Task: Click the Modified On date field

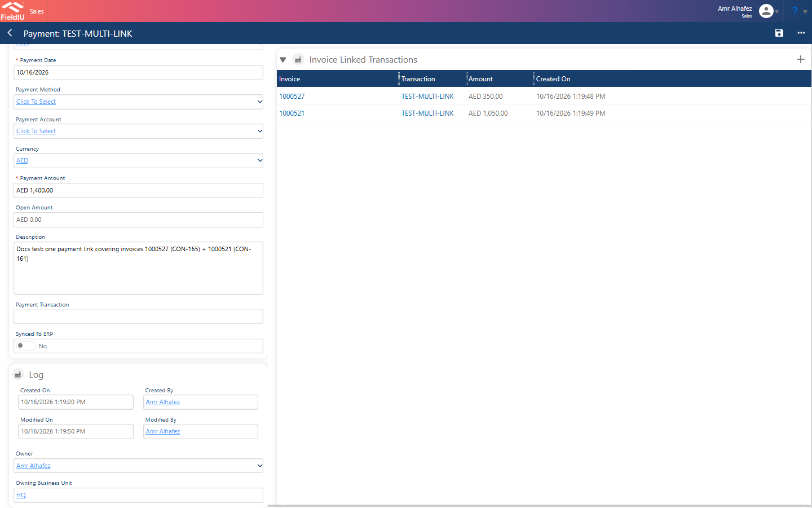Action: click(76, 431)
